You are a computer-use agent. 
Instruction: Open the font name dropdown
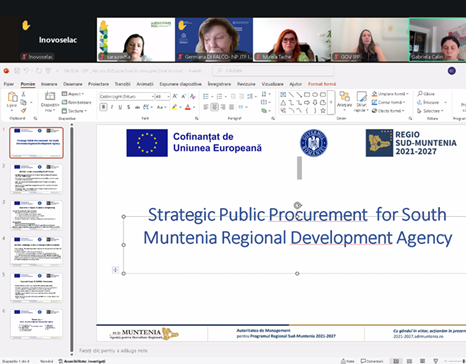pyautogui.click(x=153, y=96)
